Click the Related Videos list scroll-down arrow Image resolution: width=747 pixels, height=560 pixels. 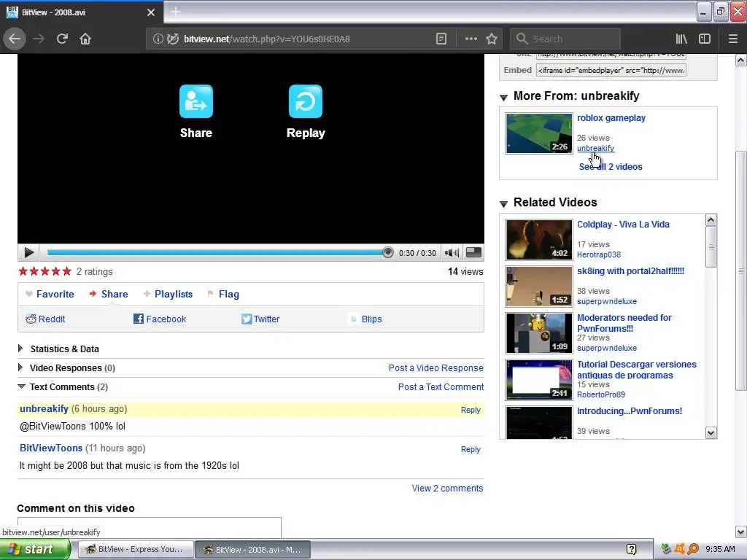[x=711, y=433]
